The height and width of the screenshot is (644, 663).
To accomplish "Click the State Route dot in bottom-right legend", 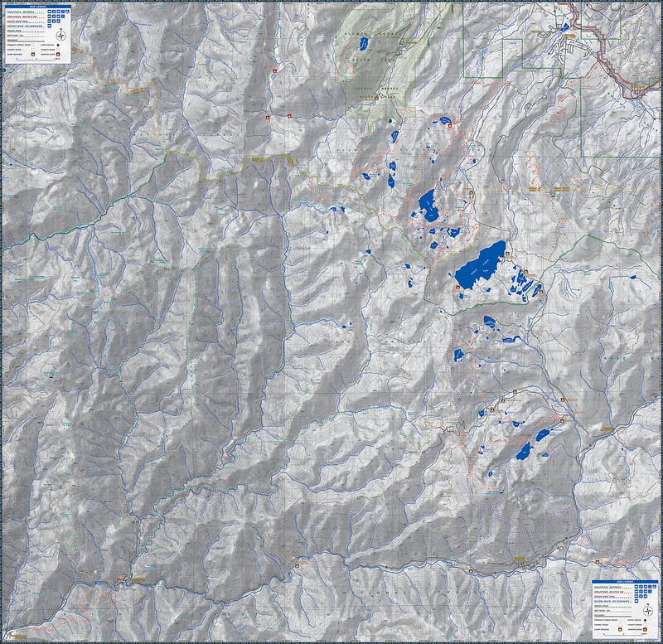I will point(645,620).
